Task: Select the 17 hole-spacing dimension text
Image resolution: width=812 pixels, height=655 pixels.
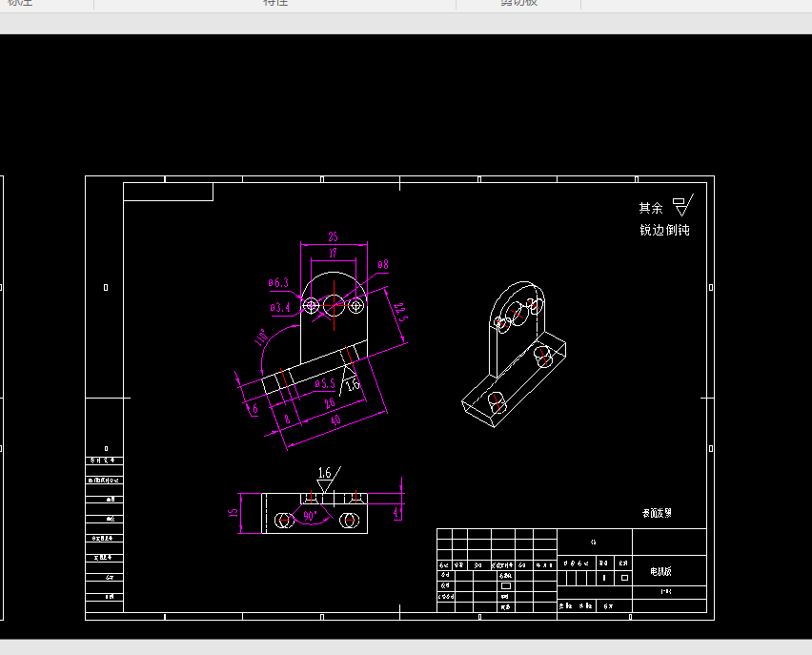Action: pyautogui.click(x=333, y=253)
